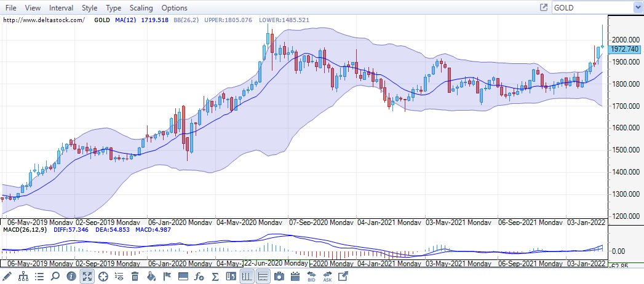
Task: Click the export arrow icon in bottom toolbar
Action: (343, 276)
